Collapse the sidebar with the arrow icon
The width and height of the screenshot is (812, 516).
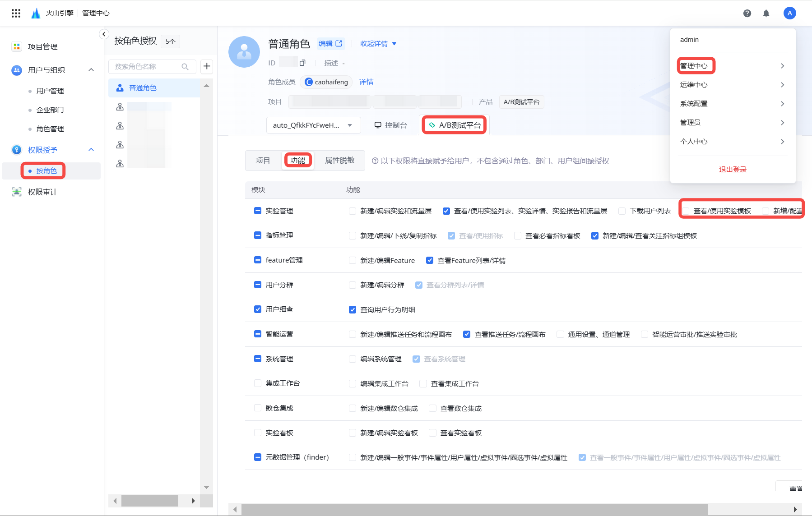coord(104,34)
